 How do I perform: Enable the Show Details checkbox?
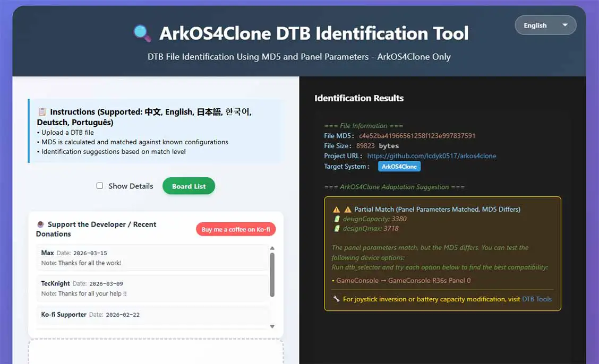tap(99, 186)
